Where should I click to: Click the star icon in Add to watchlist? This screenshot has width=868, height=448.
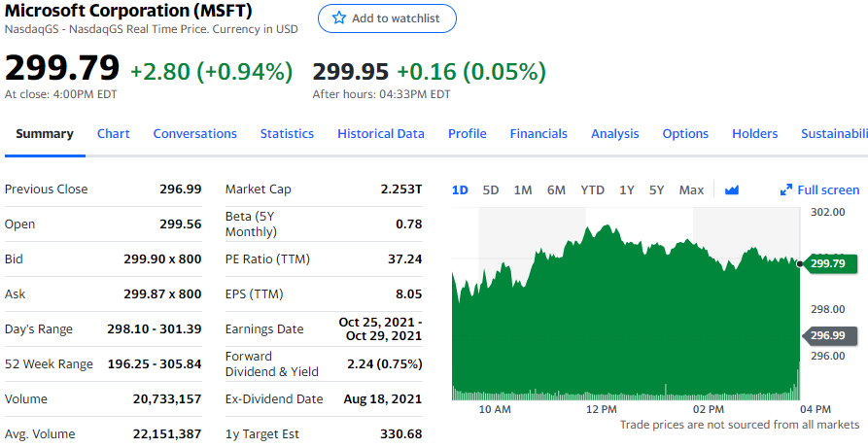pyautogui.click(x=339, y=17)
